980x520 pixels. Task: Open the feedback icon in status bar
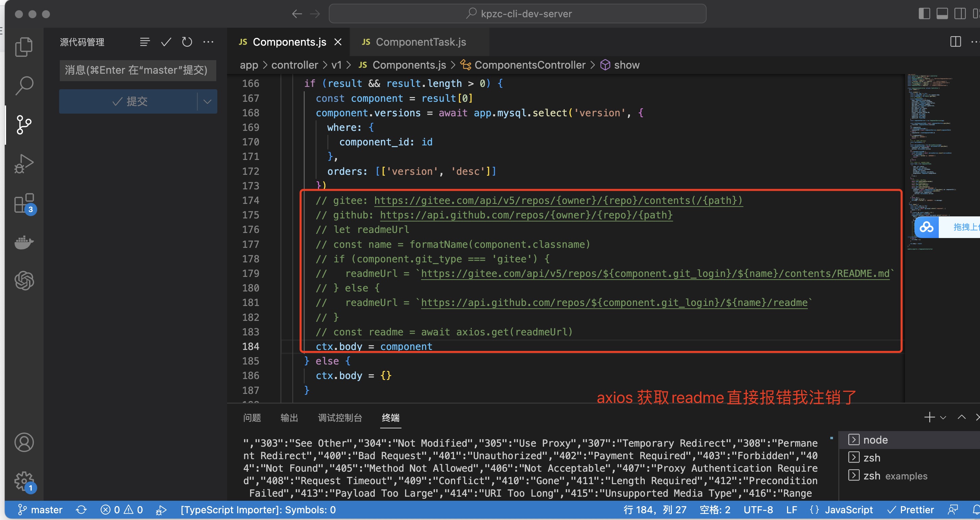(x=953, y=510)
